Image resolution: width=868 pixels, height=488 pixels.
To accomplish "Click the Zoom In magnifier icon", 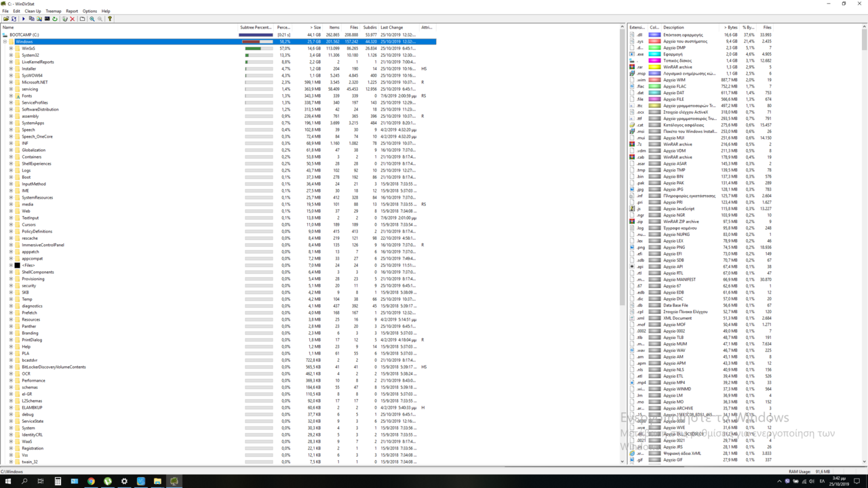I will click(x=92, y=19).
